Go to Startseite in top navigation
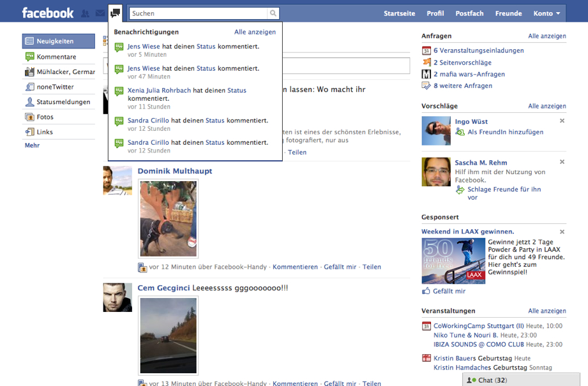This screenshot has height=386, width=588. pyautogui.click(x=399, y=13)
